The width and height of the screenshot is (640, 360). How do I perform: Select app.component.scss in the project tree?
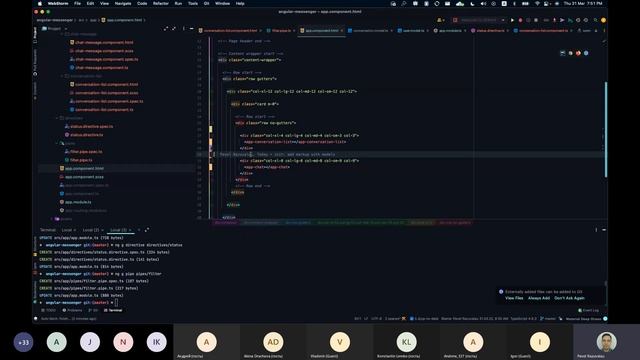point(82,177)
